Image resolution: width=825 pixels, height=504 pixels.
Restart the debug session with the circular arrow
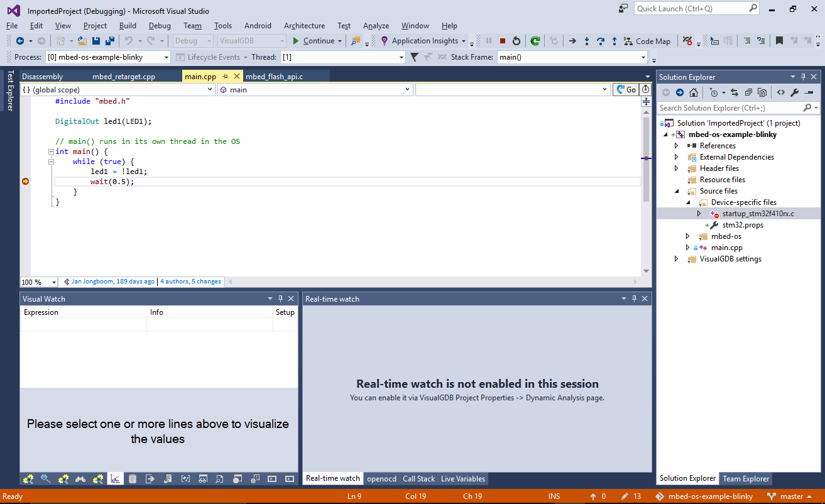pyautogui.click(x=516, y=41)
